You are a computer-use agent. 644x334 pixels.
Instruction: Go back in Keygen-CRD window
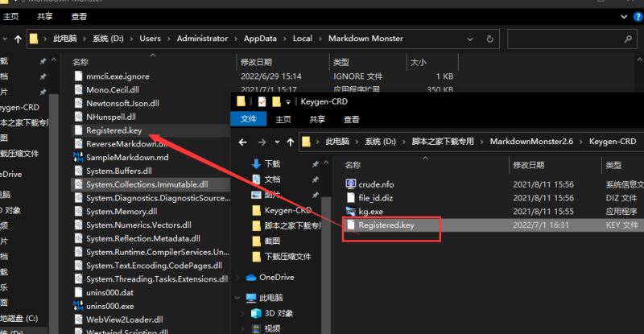243,142
